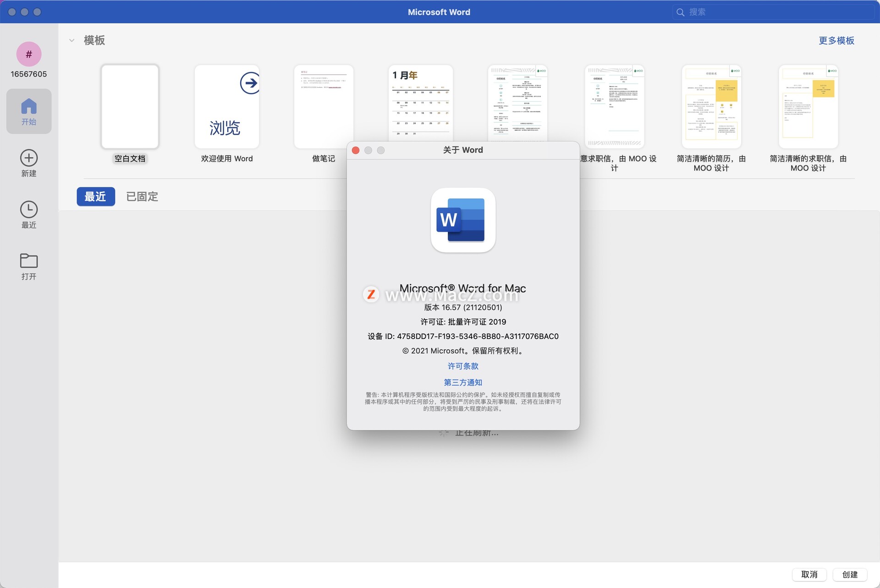Open the 欢迎使用 Word tour template
The image size is (880, 588).
click(227, 107)
